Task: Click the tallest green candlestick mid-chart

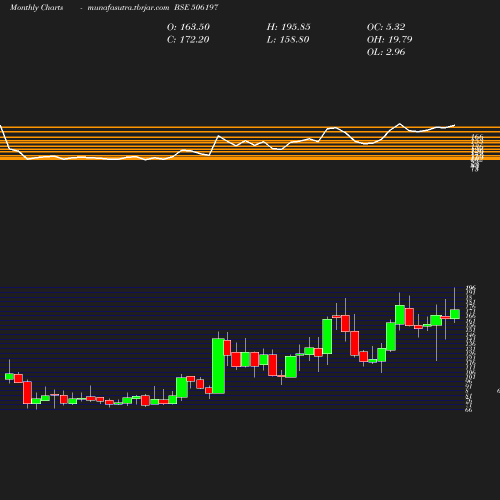Action: (218, 366)
